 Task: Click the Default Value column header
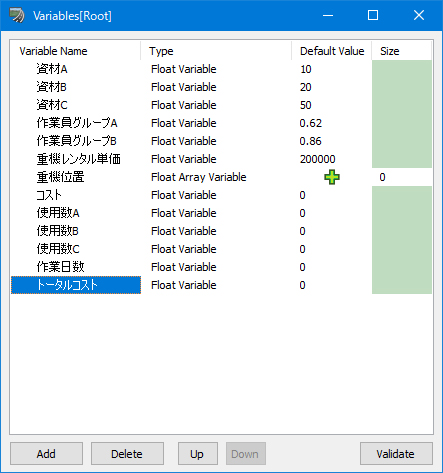click(x=332, y=51)
